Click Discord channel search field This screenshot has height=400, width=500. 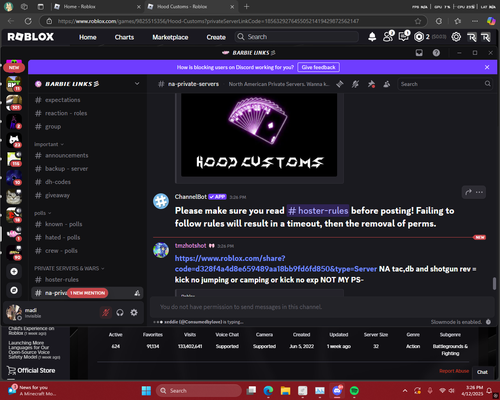pyautogui.click(x=445, y=84)
